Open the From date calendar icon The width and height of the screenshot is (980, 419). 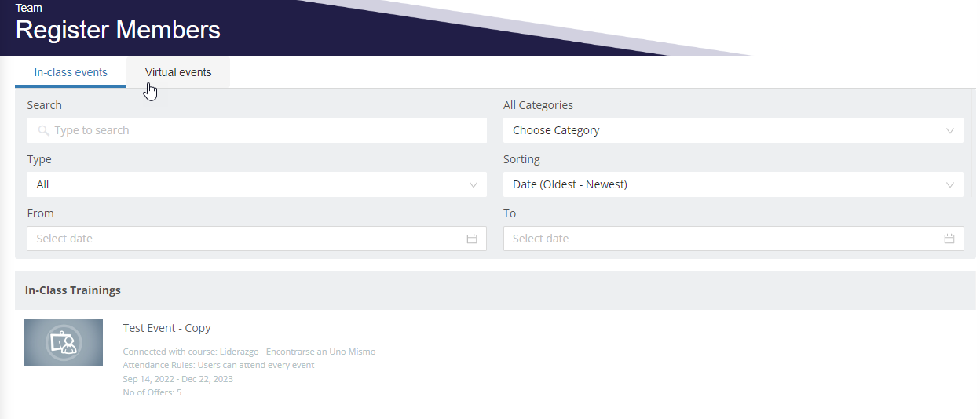472,239
